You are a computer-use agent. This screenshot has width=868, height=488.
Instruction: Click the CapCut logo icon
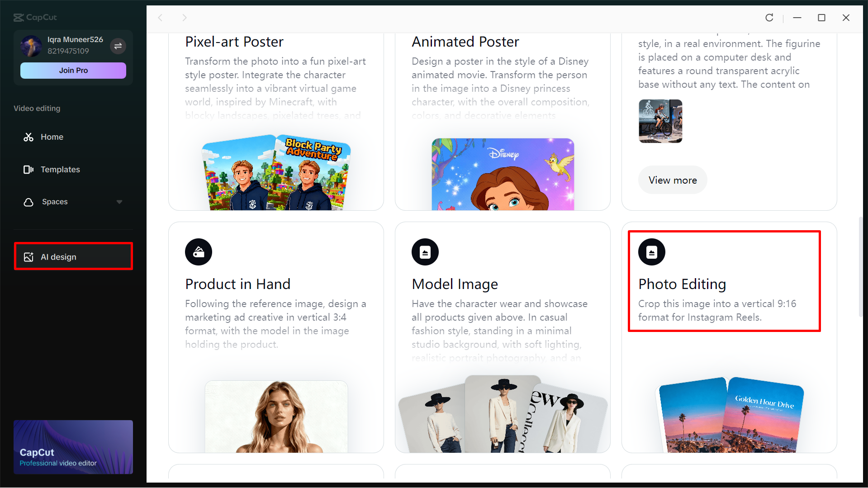tap(19, 17)
